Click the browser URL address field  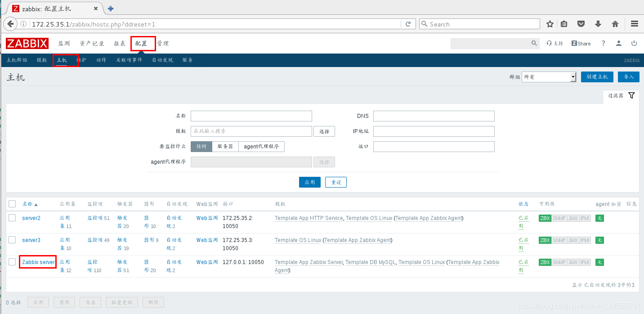216,24
